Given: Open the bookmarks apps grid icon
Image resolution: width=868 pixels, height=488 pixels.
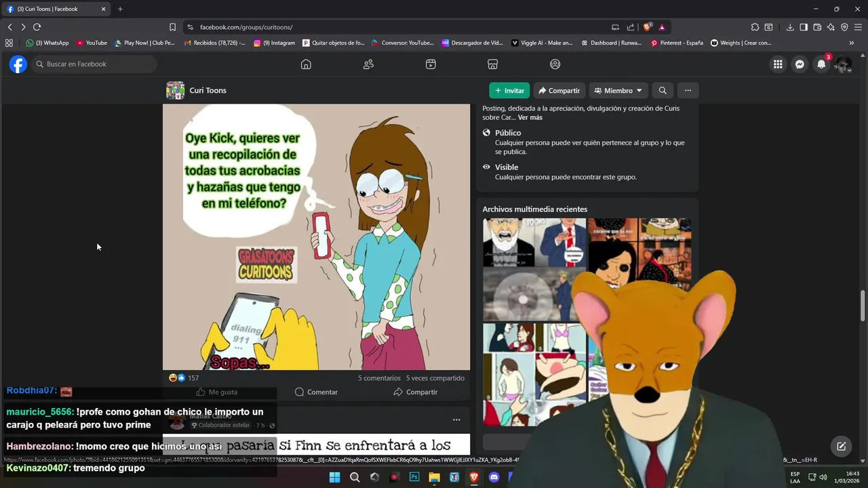Looking at the screenshot, I should point(9,43).
